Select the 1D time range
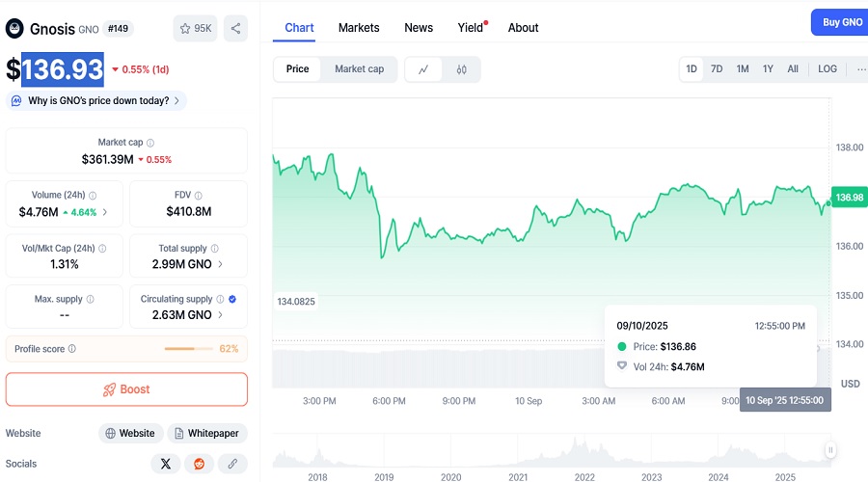This screenshot has width=868, height=482. coord(692,69)
